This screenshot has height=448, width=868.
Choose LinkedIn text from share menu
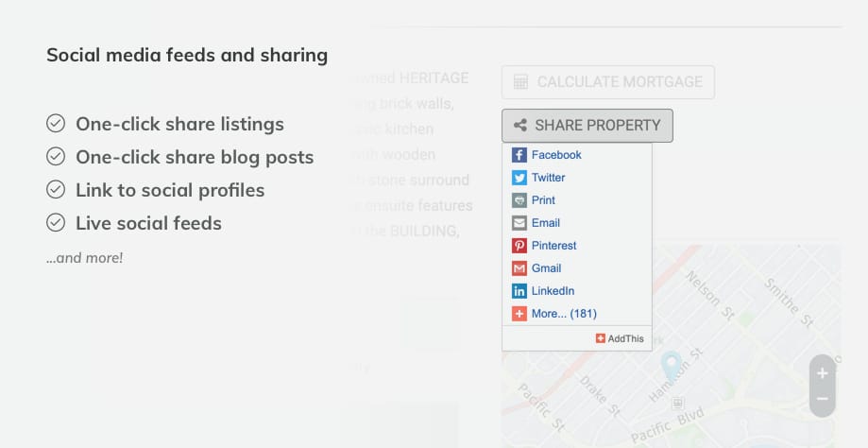pyautogui.click(x=553, y=291)
